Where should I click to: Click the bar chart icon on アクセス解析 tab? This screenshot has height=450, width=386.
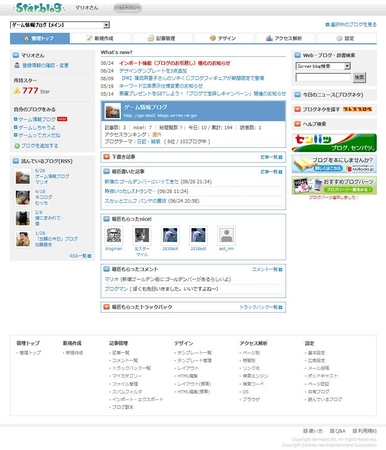click(269, 38)
